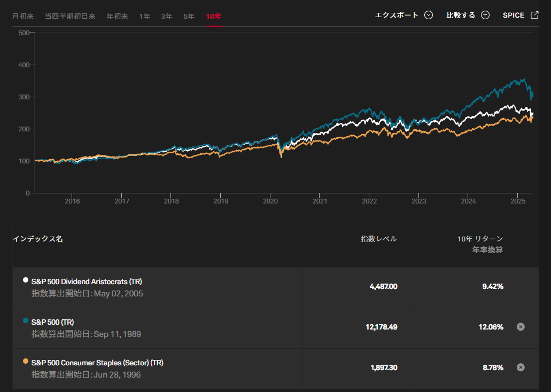Click the 300 y-axis label

click(x=24, y=97)
